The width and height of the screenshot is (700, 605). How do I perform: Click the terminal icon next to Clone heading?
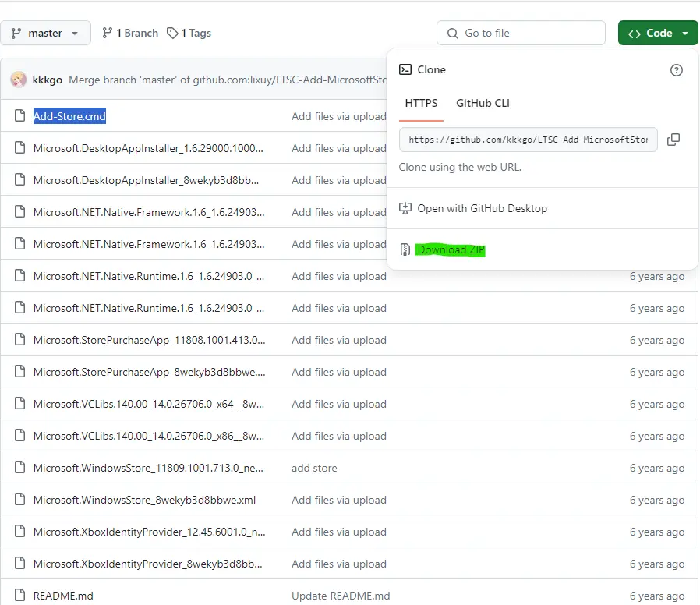(x=405, y=69)
